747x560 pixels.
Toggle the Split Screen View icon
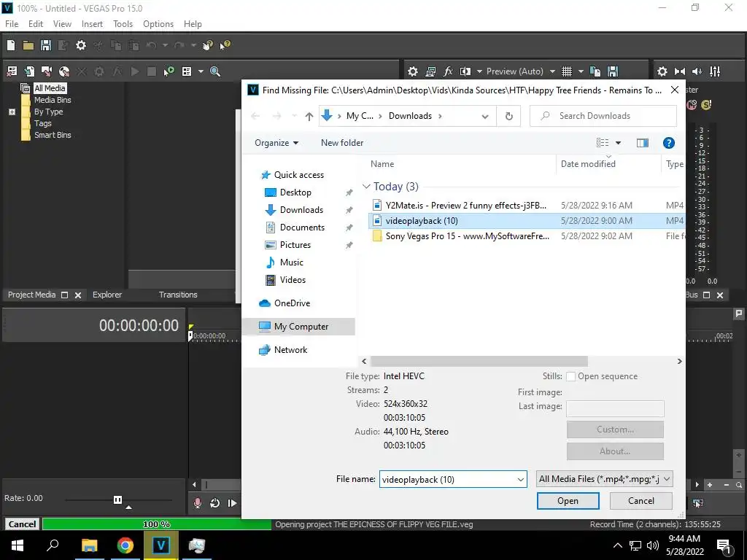click(465, 71)
